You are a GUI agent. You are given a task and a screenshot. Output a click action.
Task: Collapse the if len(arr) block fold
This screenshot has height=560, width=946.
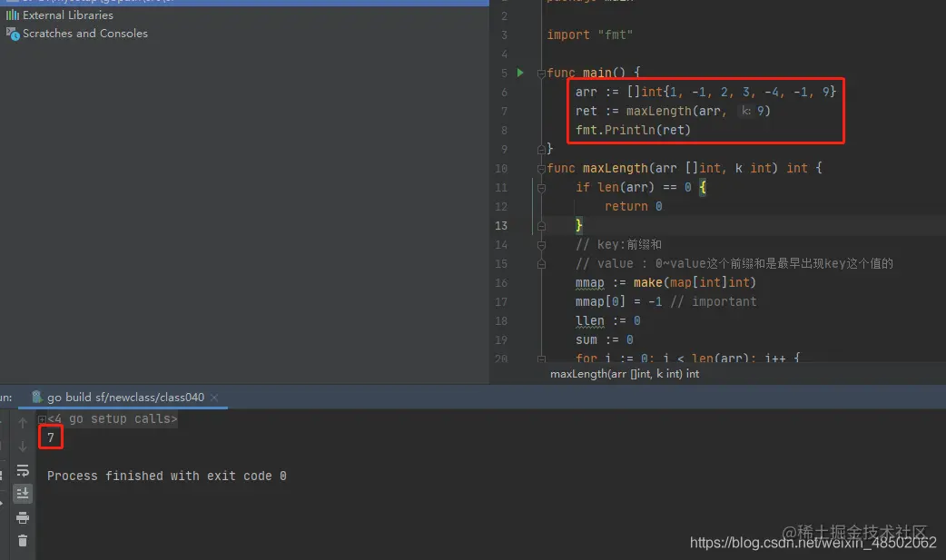541,188
